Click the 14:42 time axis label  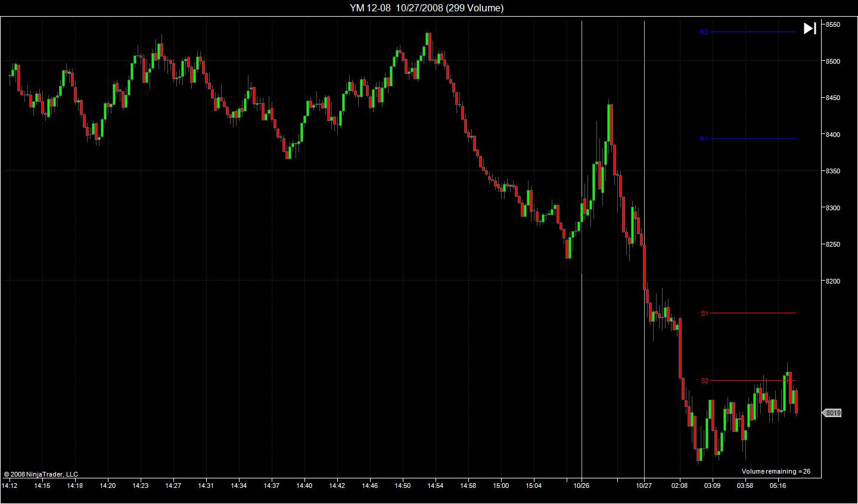pos(337,486)
